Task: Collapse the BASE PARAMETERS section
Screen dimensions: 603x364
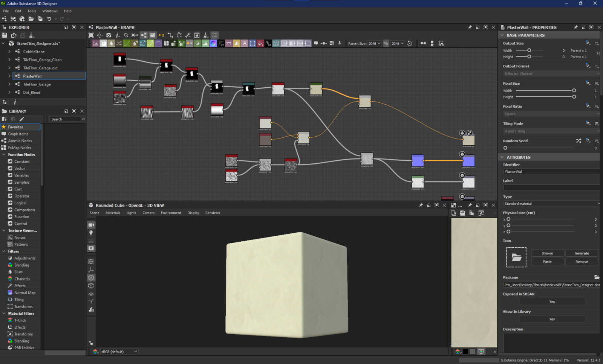Action: click(x=502, y=35)
